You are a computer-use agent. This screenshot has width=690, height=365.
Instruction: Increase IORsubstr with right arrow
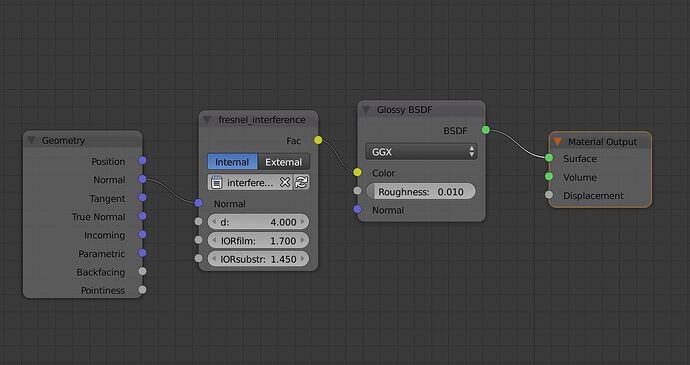click(x=303, y=259)
